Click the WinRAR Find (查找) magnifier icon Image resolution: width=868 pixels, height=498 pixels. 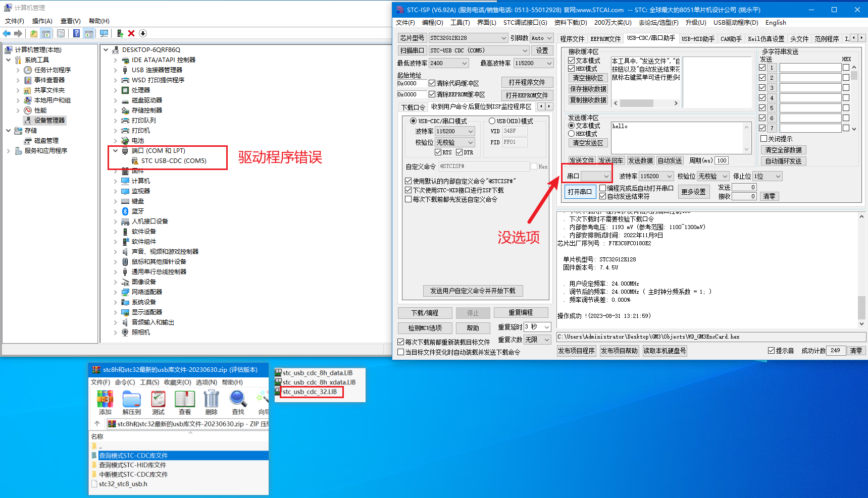coord(238,403)
